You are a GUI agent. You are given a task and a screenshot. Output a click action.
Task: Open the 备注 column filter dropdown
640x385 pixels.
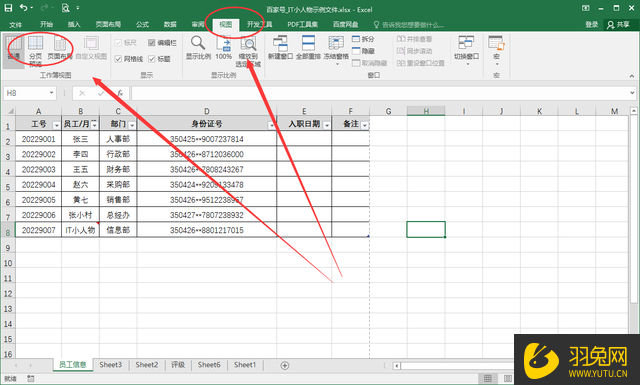(364, 126)
